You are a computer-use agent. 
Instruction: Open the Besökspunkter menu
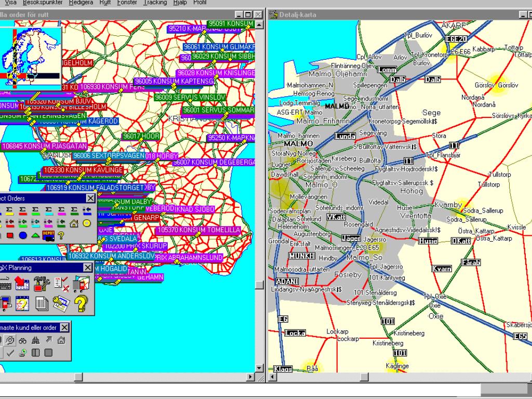coord(43,3)
